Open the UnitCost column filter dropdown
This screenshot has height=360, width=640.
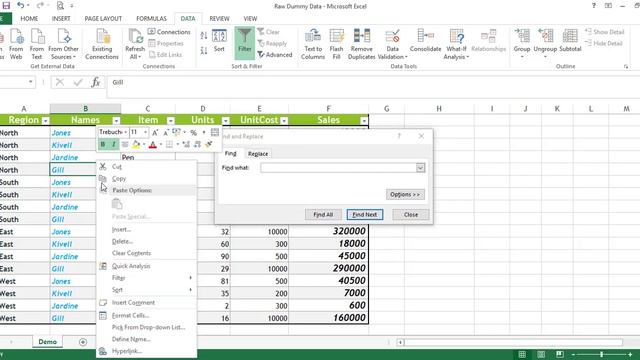pos(284,120)
